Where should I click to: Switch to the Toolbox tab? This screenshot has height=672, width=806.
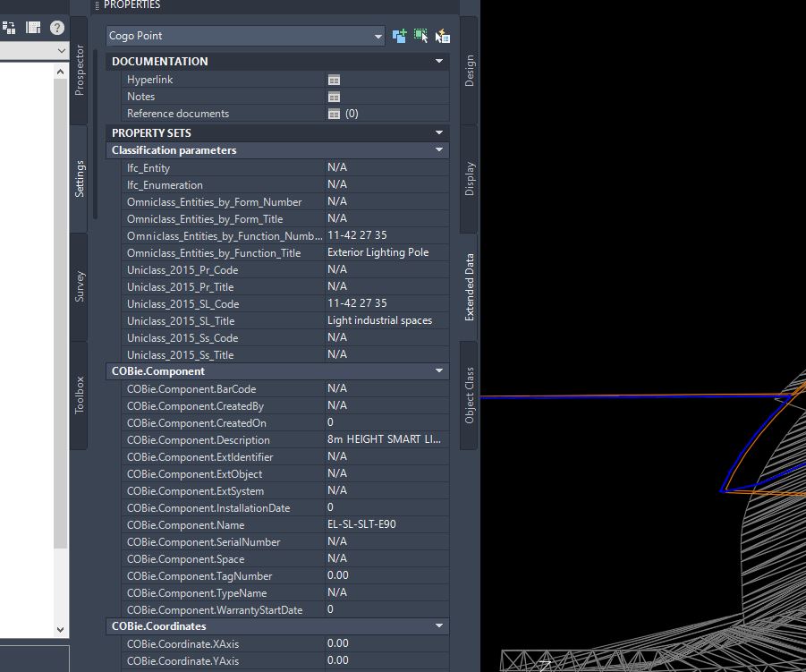[x=79, y=395]
